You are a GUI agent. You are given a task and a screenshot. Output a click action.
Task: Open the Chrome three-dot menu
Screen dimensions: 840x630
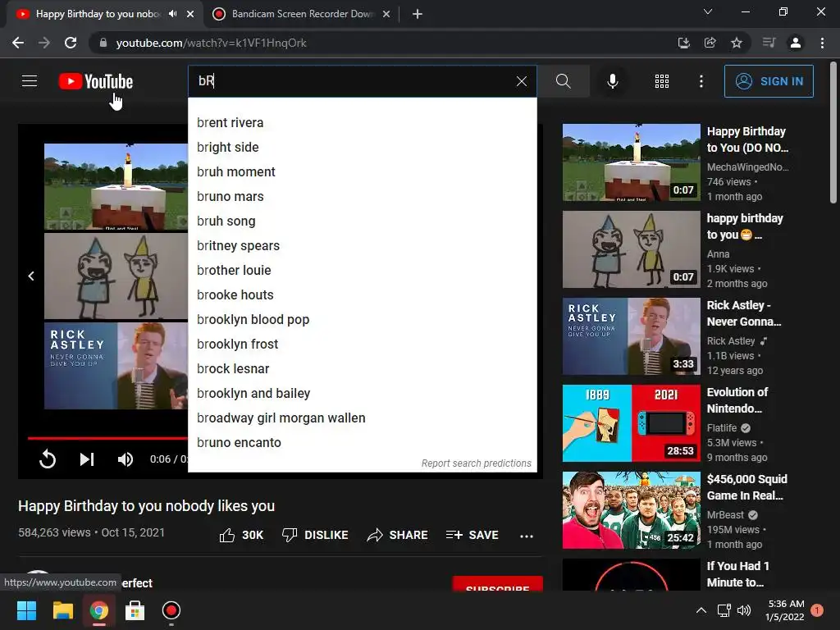coord(822,43)
